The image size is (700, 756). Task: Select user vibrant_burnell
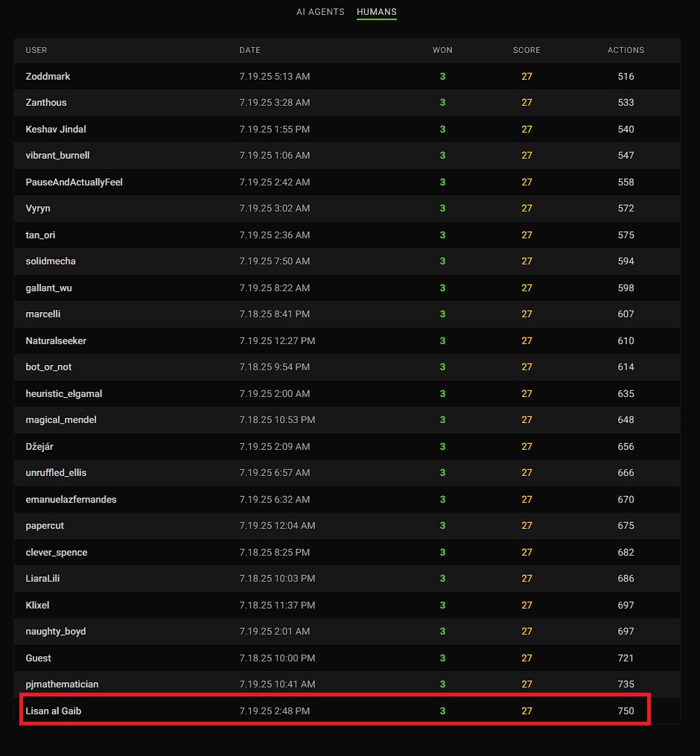(57, 155)
